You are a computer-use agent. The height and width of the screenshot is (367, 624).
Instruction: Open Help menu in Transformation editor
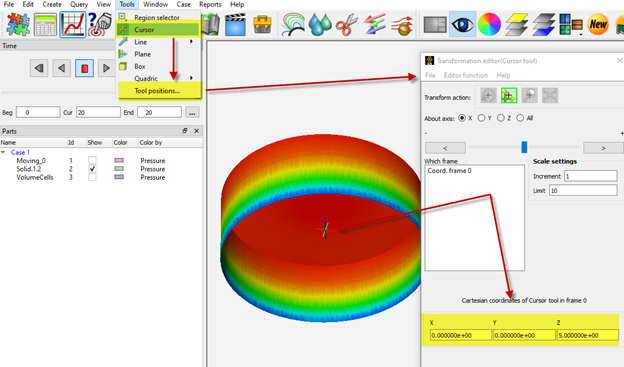pyautogui.click(x=503, y=75)
